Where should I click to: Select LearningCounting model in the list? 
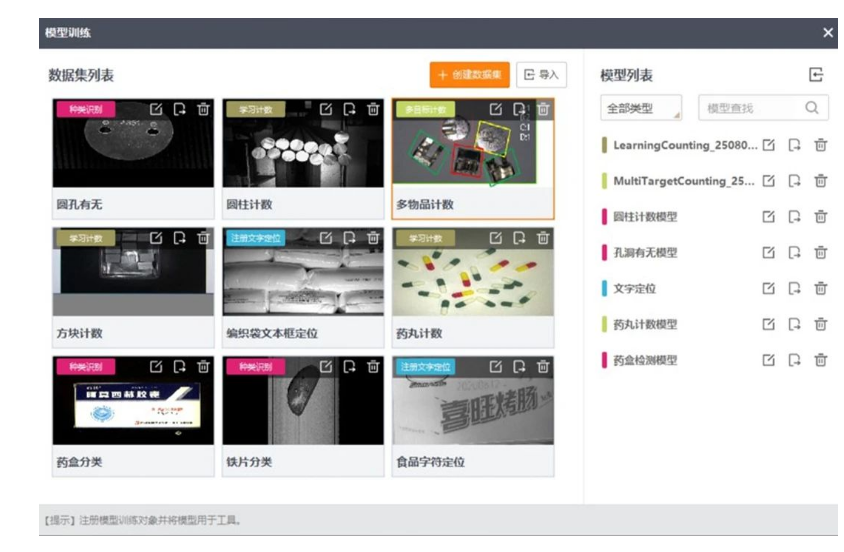pyautogui.click(x=685, y=145)
